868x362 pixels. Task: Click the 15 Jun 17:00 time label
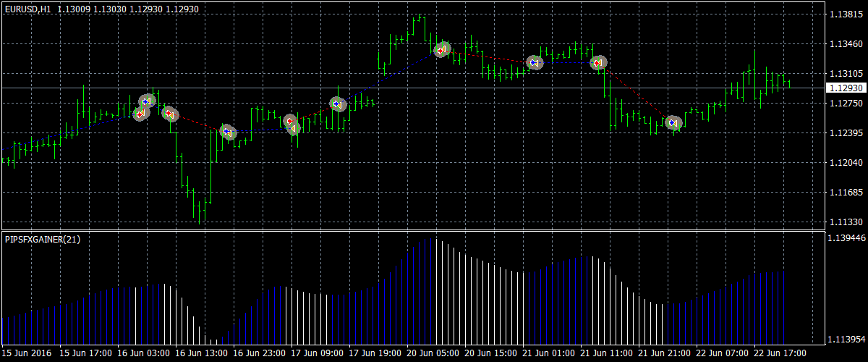point(85,353)
